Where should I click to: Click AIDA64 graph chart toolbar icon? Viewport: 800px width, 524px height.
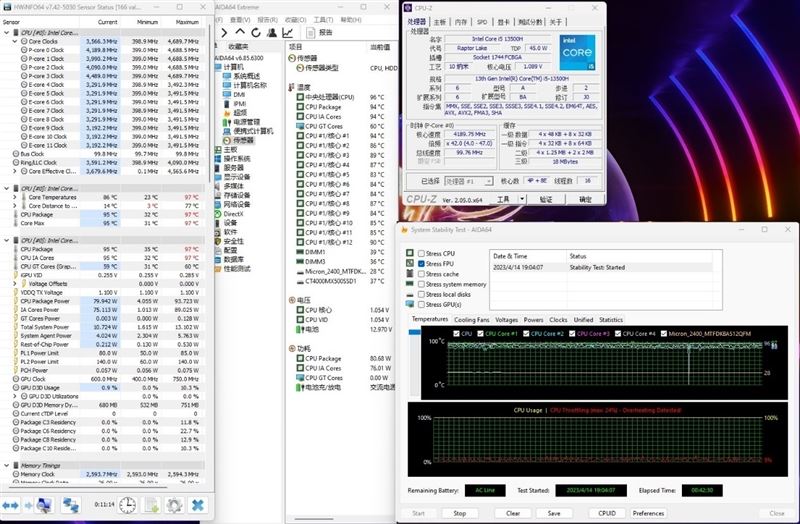pyautogui.click(x=288, y=33)
